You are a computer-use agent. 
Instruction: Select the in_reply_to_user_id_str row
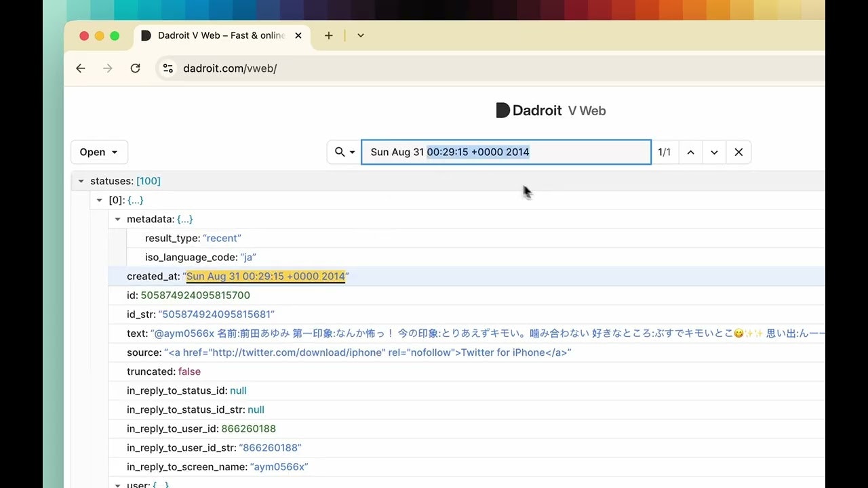(467, 447)
